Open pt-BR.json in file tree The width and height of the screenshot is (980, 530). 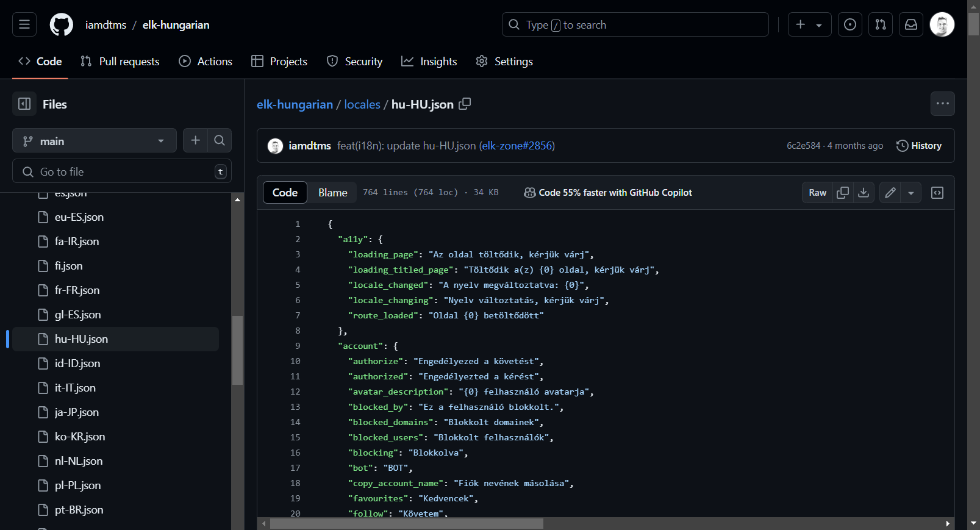click(116, 510)
